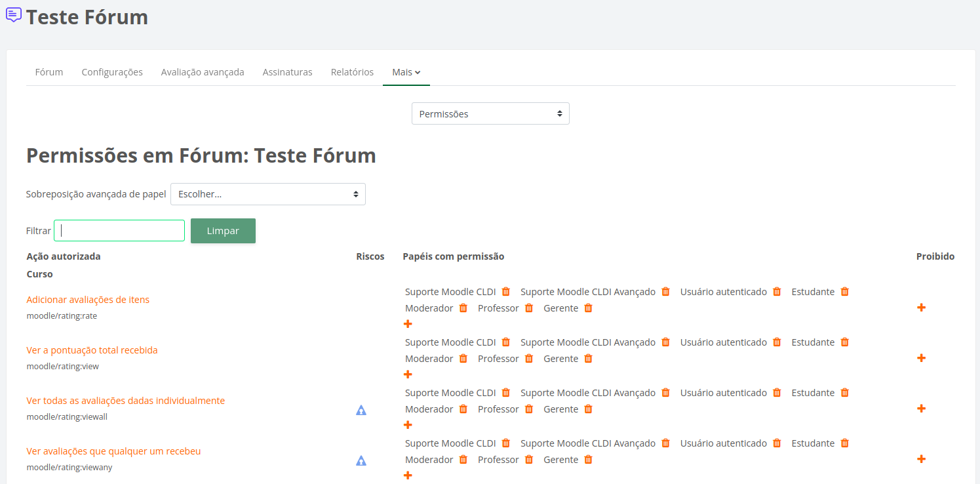Open the Relatórios tab
The height and width of the screenshot is (484, 980).
(352, 72)
